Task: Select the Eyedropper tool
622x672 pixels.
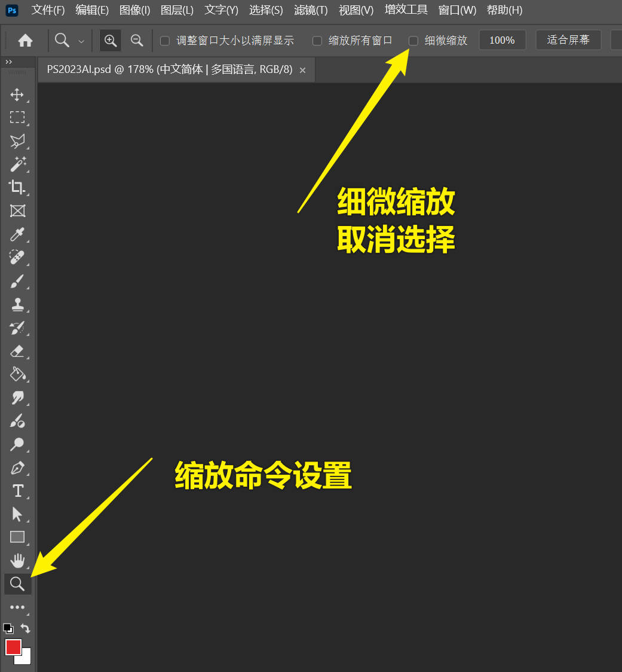Action: pos(17,234)
